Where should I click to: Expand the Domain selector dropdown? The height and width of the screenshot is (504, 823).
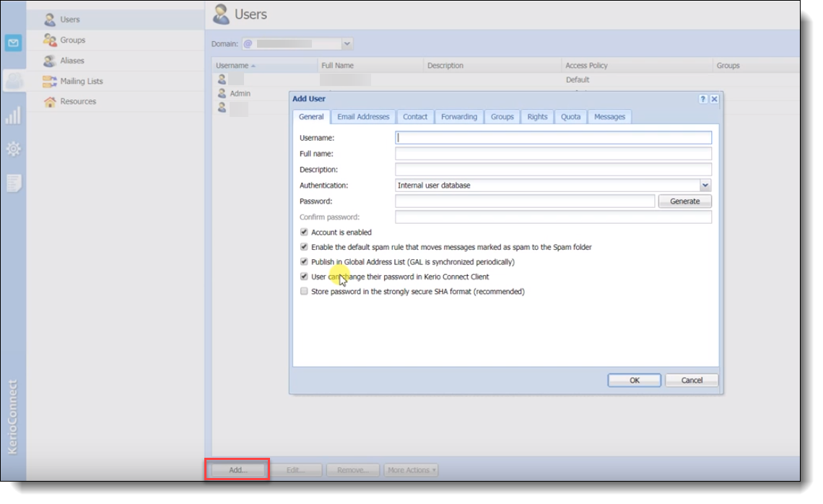pyautogui.click(x=347, y=44)
